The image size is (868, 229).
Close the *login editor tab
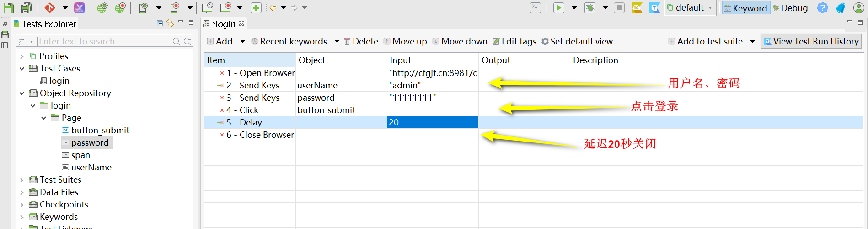(x=241, y=23)
